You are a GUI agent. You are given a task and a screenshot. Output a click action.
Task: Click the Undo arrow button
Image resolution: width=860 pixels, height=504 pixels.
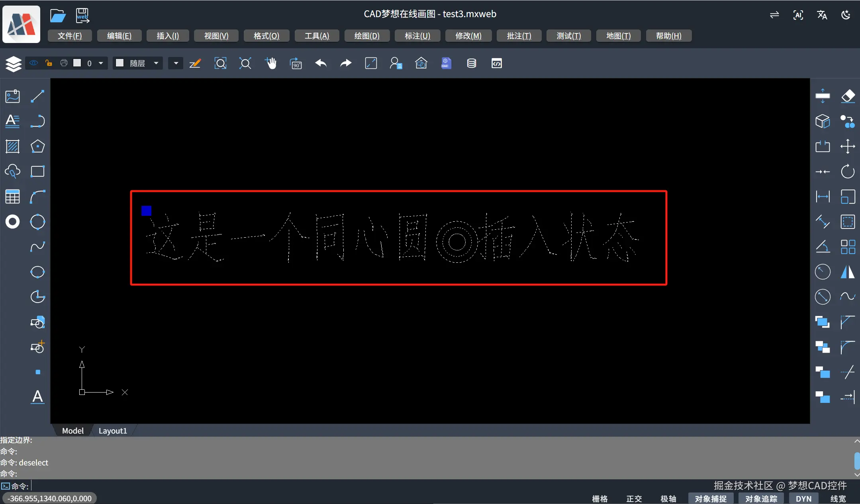coord(321,63)
